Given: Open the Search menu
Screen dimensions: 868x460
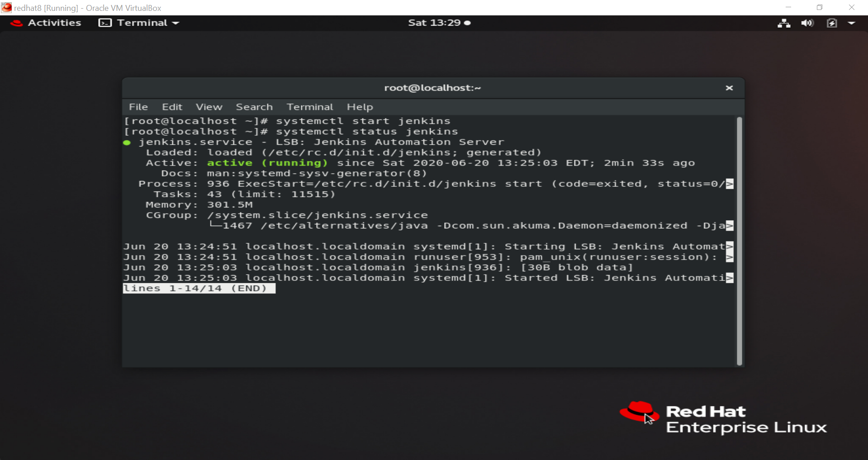Looking at the screenshot, I should click(254, 107).
